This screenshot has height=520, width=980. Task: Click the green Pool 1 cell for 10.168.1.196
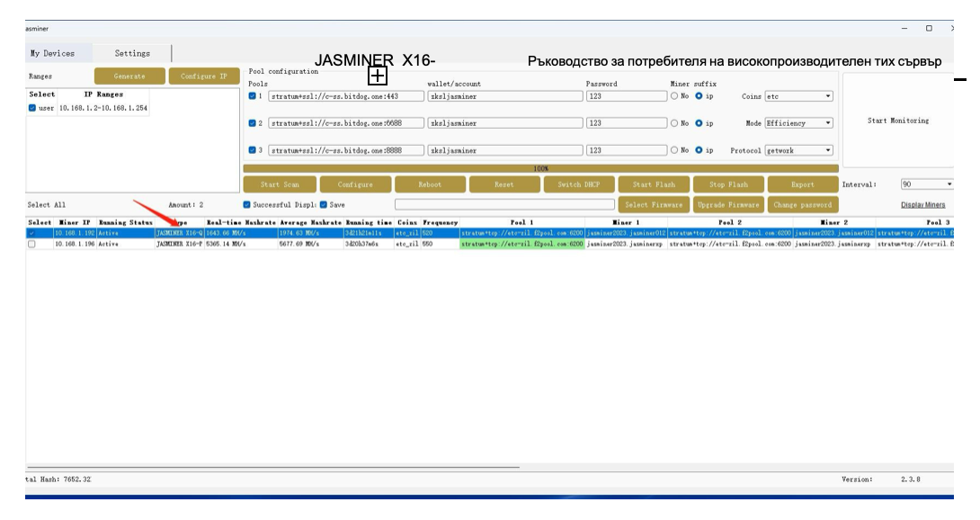(x=521, y=244)
